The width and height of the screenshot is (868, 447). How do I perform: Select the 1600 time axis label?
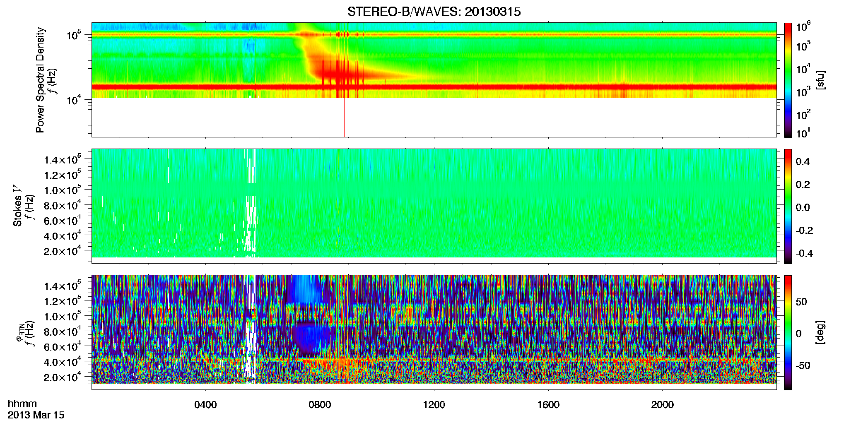[x=548, y=405]
